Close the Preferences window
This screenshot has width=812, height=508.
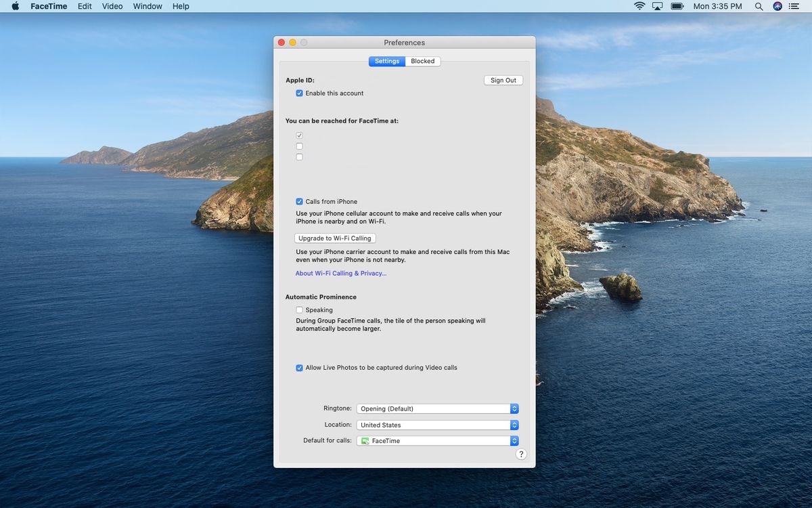pos(281,42)
